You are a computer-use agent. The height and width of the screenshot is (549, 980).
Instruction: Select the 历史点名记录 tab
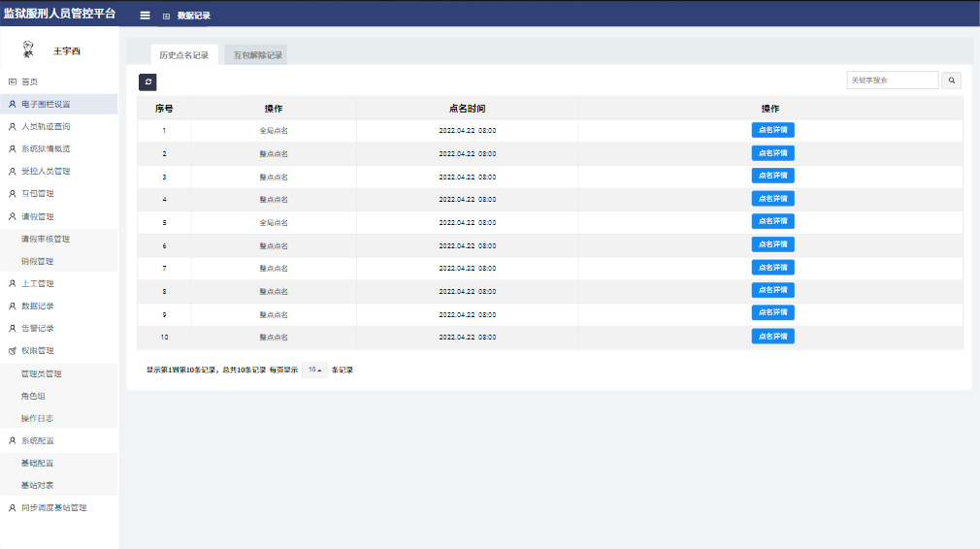tap(184, 55)
